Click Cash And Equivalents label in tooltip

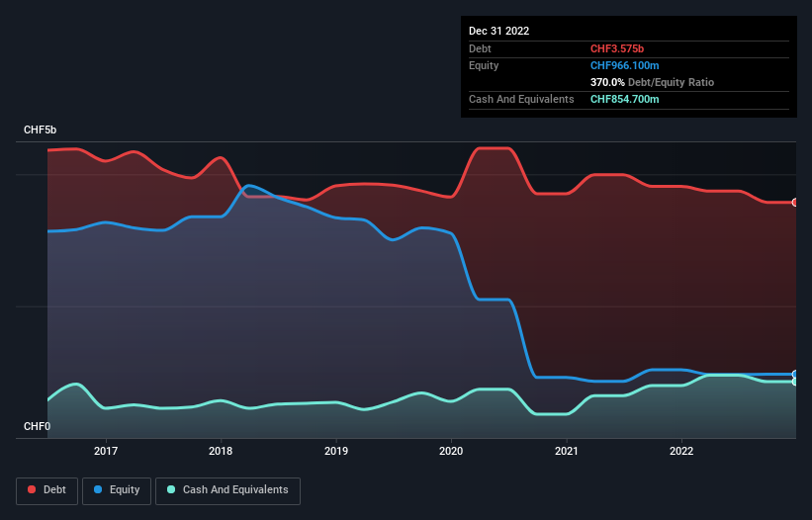tap(521, 99)
